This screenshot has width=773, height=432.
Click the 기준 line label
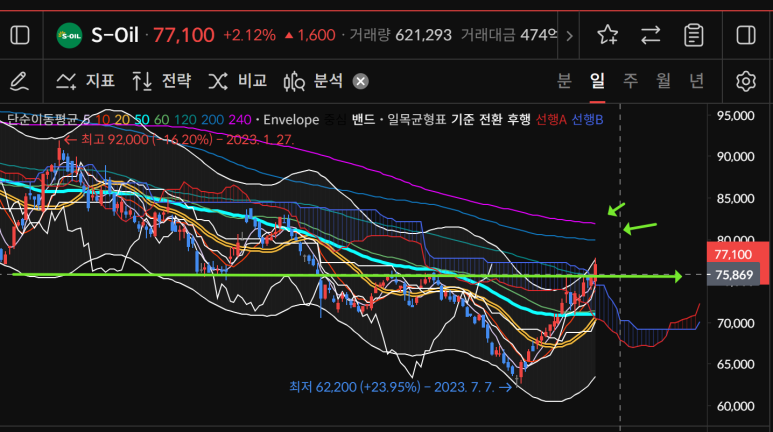(462, 119)
